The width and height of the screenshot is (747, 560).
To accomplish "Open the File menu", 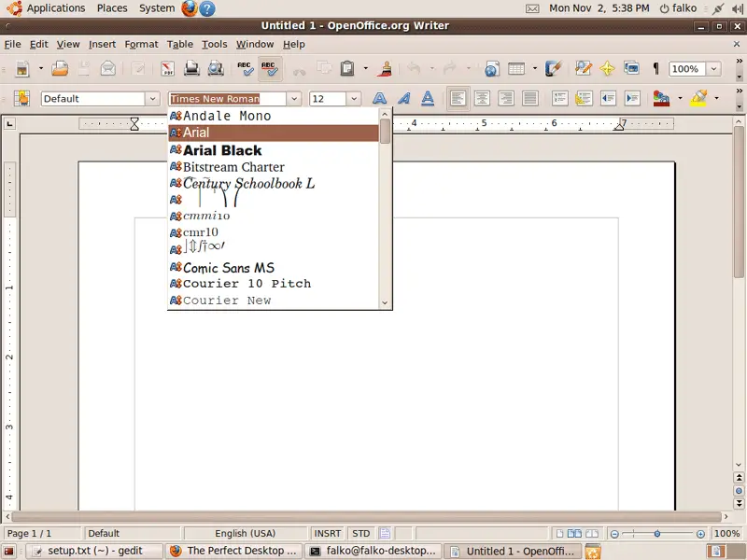I will [12, 44].
